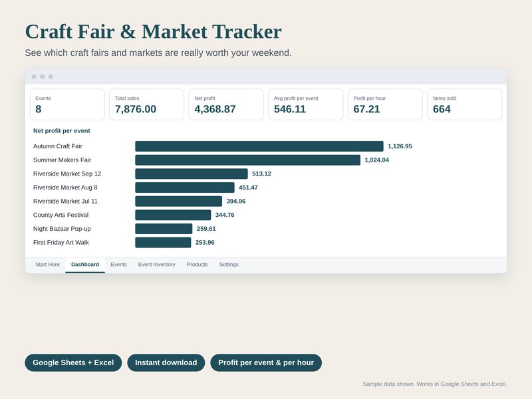This screenshot has width=532, height=399.
Task: Click the Autumn Craft Fair bar
Action: click(259, 146)
